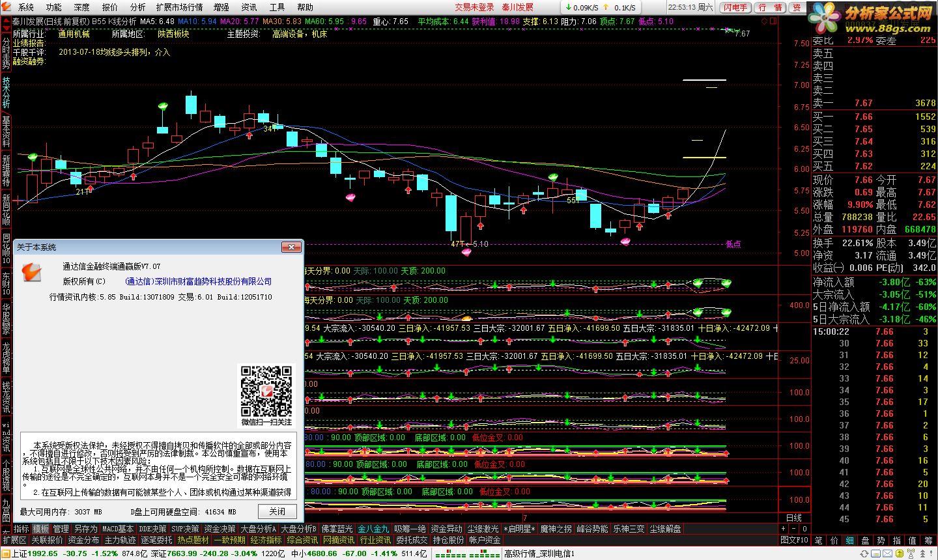The width and height of the screenshot is (938, 560).
Task: Open the 扩展区 bottom tab
Action: point(14,540)
